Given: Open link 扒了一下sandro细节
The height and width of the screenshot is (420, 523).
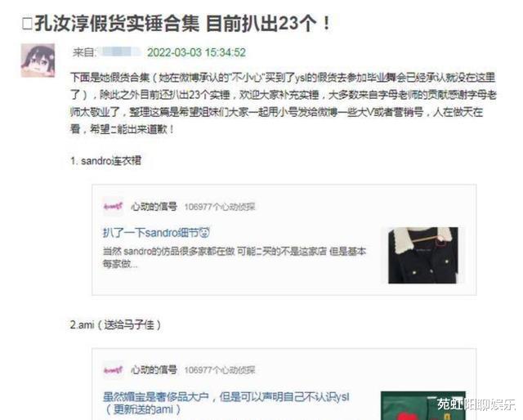Looking at the screenshot, I should pos(150,233).
